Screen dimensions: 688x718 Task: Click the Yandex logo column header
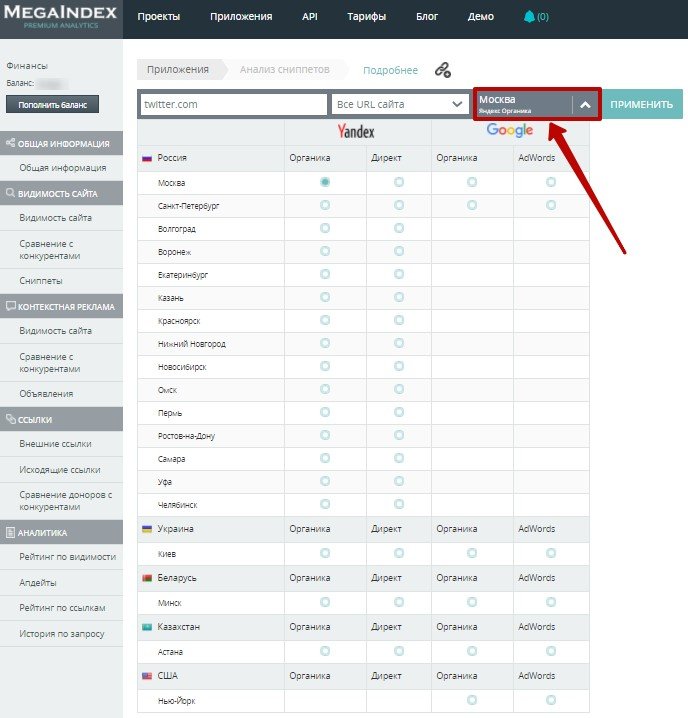point(357,132)
